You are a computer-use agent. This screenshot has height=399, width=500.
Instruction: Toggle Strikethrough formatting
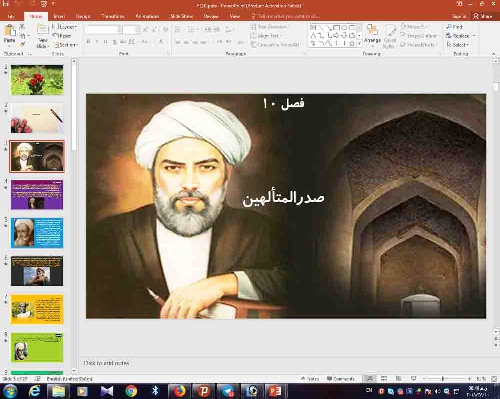123,42
